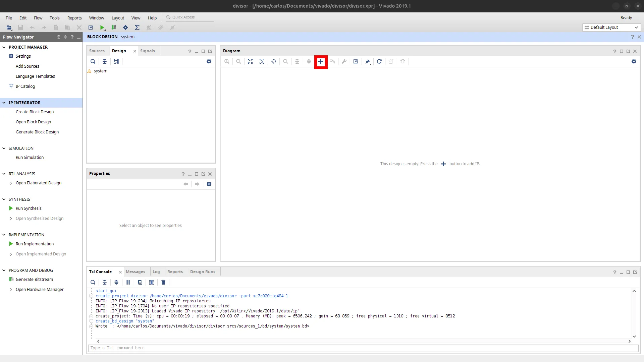The width and height of the screenshot is (644, 362).
Task: Collapse the SYNTHESIS section
Action: click(4, 199)
